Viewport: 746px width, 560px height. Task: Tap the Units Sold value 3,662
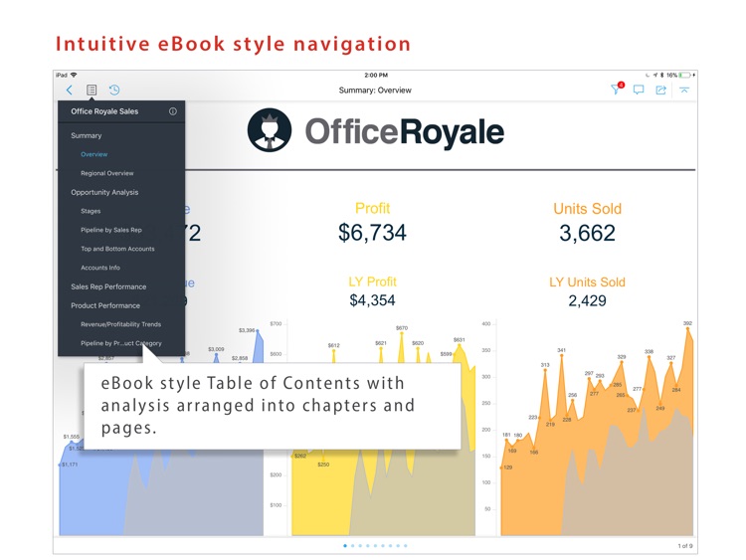[587, 233]
